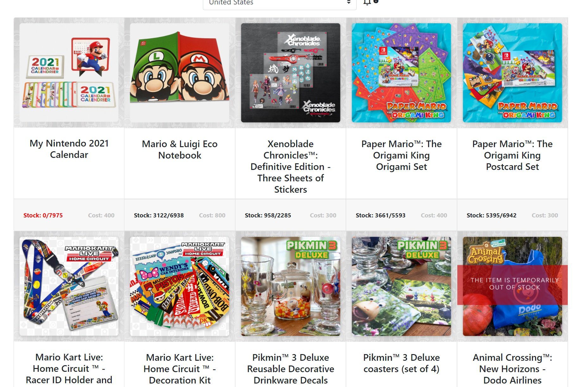The width and height of the screenshot is (588, 387).
Task: Click the Pikmin 3 Deluxe coasters title
Action: (401, 363)
